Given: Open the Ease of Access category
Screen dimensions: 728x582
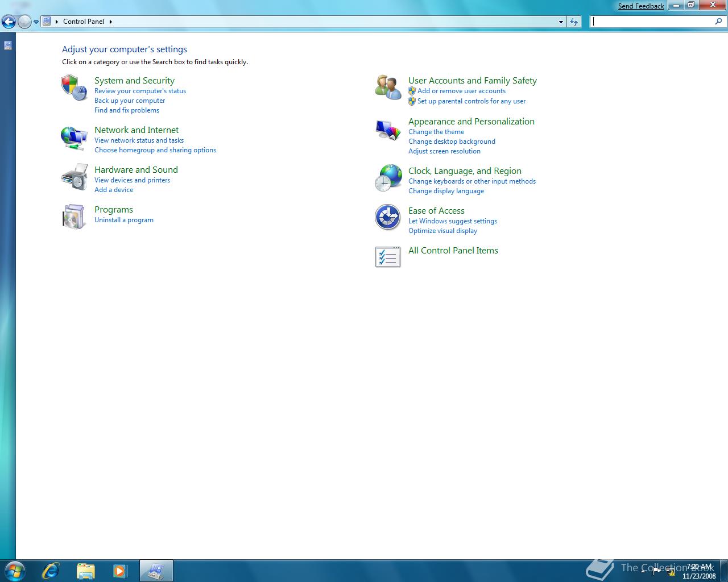Looking at the screenshot, I should coord(436,211).
